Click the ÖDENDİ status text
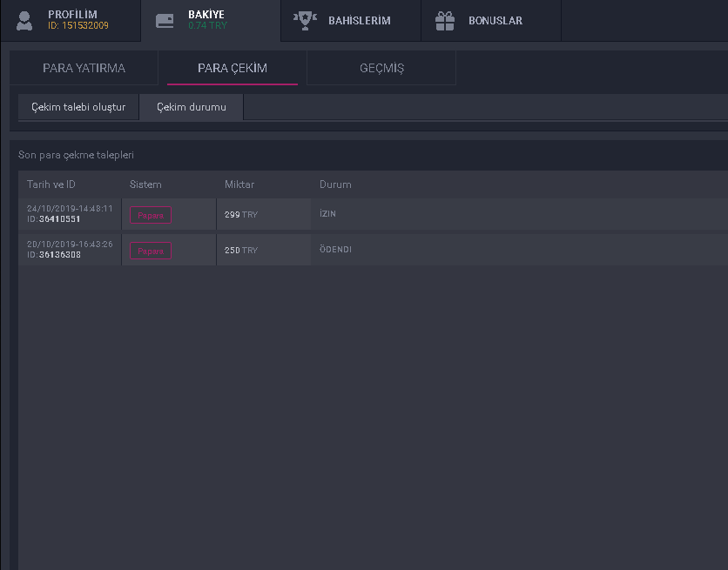The width and height of the screenshot is (728, 570). [x=335, y=250]
